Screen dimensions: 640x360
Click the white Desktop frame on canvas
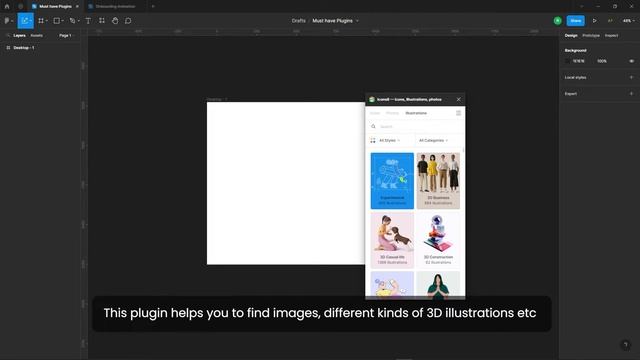pyautogui.click(x=286, y=183)
